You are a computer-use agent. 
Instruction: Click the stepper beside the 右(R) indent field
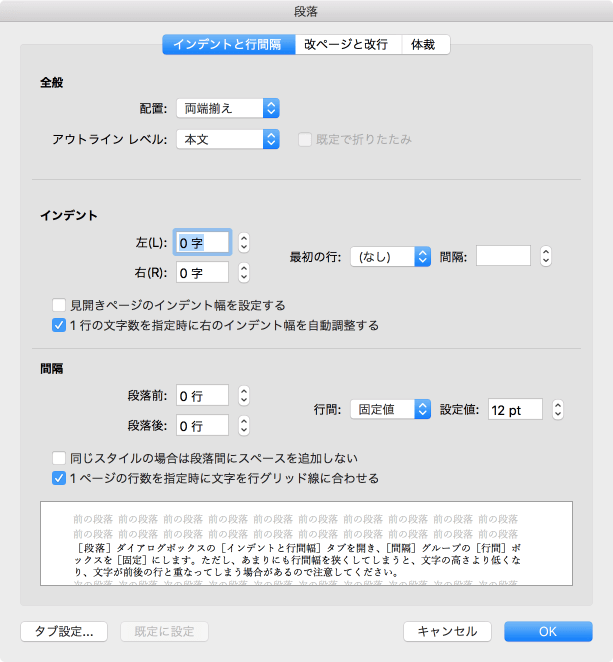(x=244, y=272)
